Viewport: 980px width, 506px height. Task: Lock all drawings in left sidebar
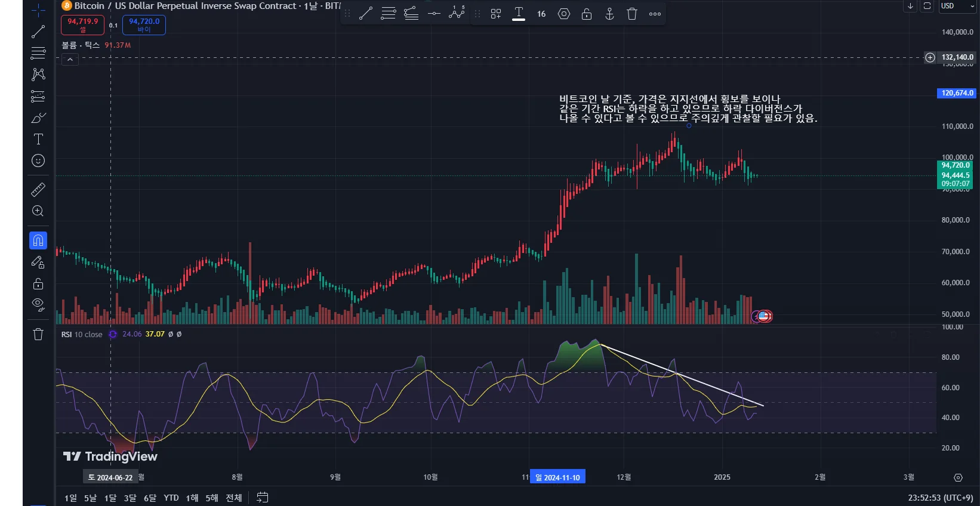(x=38, y=283)
